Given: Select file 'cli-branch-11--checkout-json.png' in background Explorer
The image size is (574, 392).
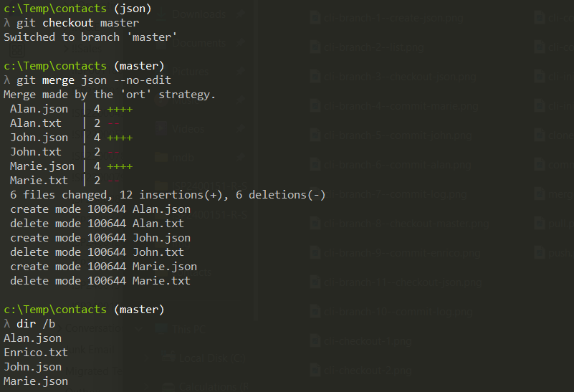Looking at the screenshot, I should click(x=403, y=282).
